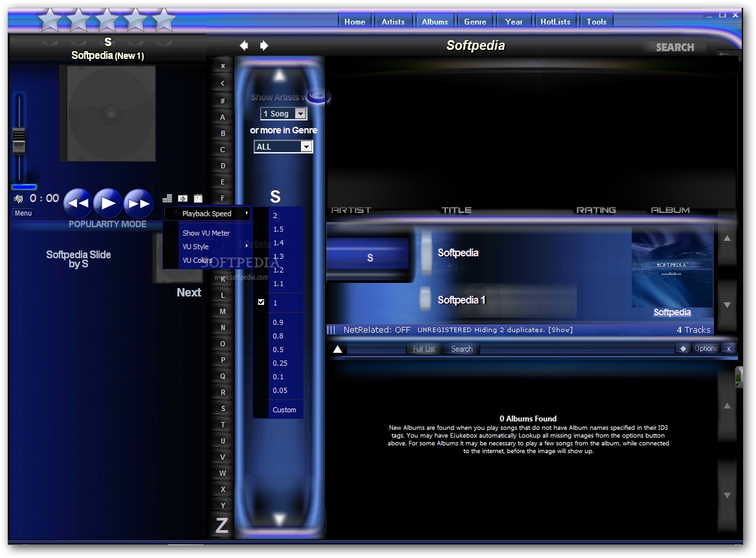Click the blue playback progress bar
This screenshot has height=558, width=756.
(24, 187)
